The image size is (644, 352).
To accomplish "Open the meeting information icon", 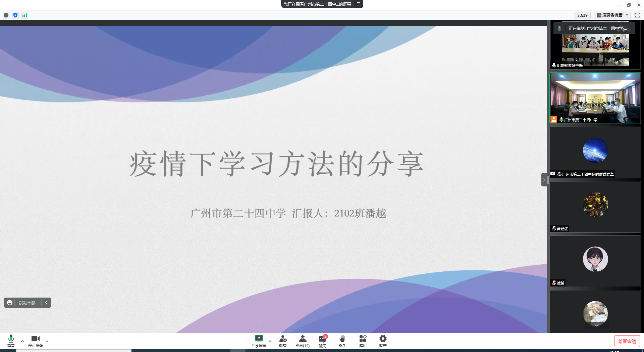I will coord(6,15).
